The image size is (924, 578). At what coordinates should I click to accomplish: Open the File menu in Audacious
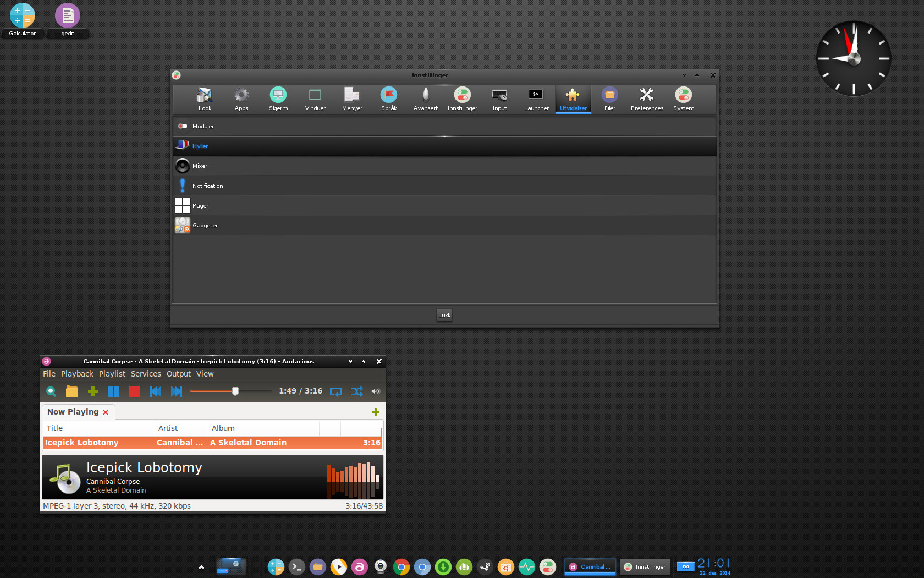click(x=49, y=374)
